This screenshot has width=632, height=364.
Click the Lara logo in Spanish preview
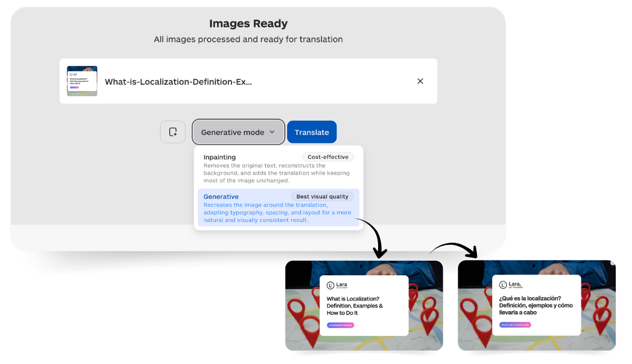point(511,285)
